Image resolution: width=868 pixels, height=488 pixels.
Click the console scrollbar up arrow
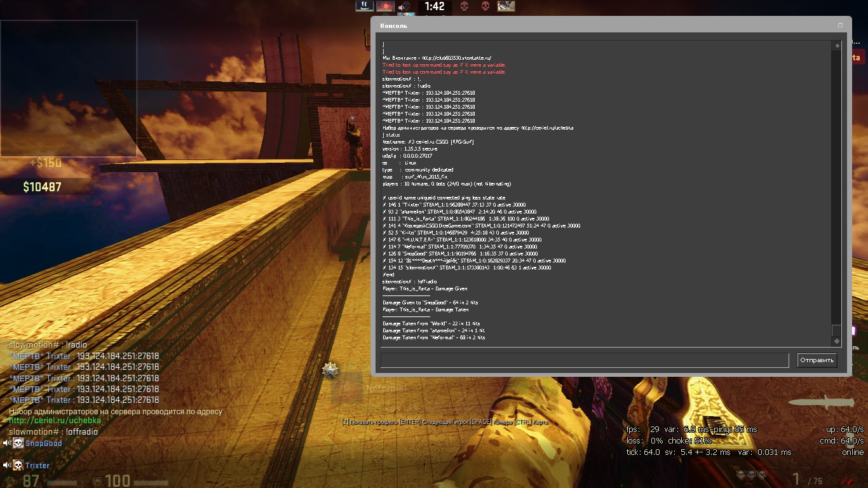(837, 46)
